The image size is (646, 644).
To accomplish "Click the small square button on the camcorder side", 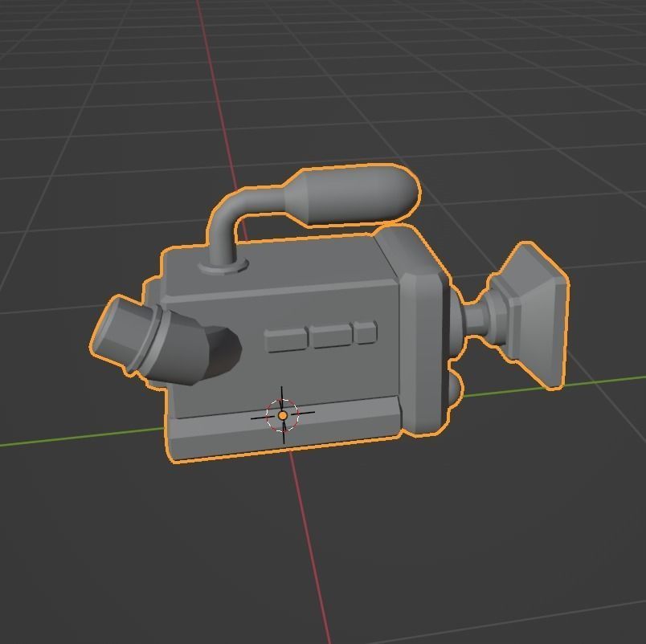I will click(365, 332).
